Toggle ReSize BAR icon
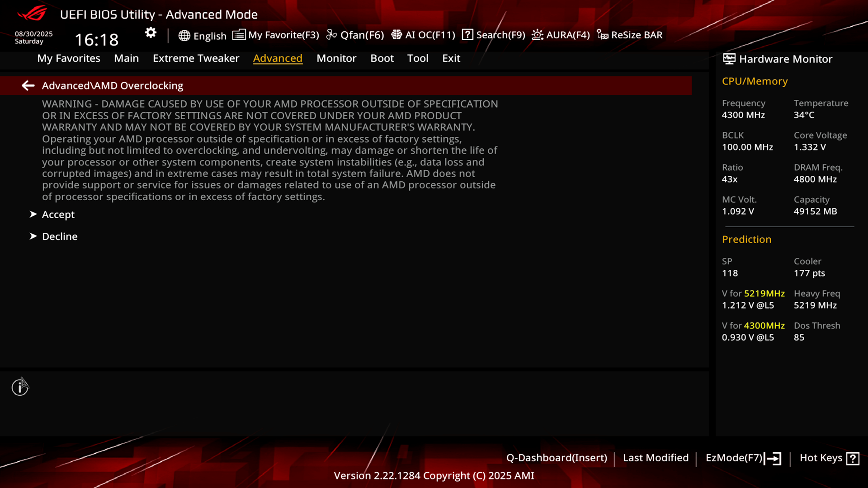 tap(602, 35)
